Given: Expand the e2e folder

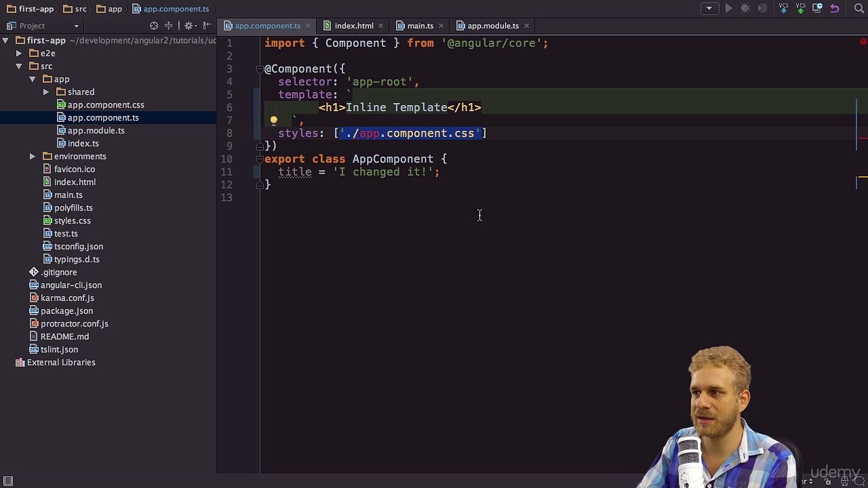Looking at the screenshot, I should tap(19, 54).
